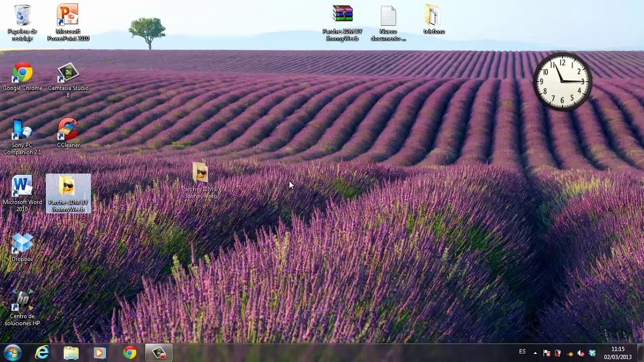Open the Windows Start menu orb
644x362 pixels.
click(12, 353)
